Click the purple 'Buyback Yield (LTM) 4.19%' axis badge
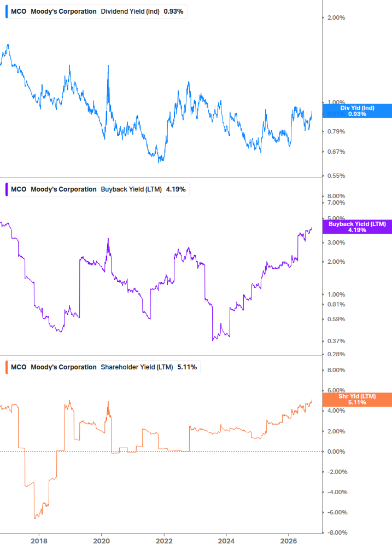The image size is (392, 550). 358,227
